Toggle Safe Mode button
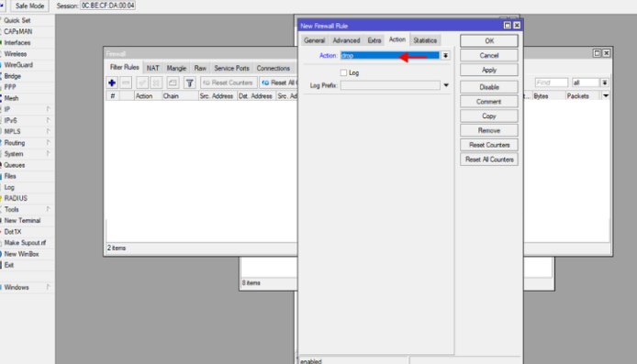Image resolution: width=637 pixels, height=364 pixels. point(29,6)
